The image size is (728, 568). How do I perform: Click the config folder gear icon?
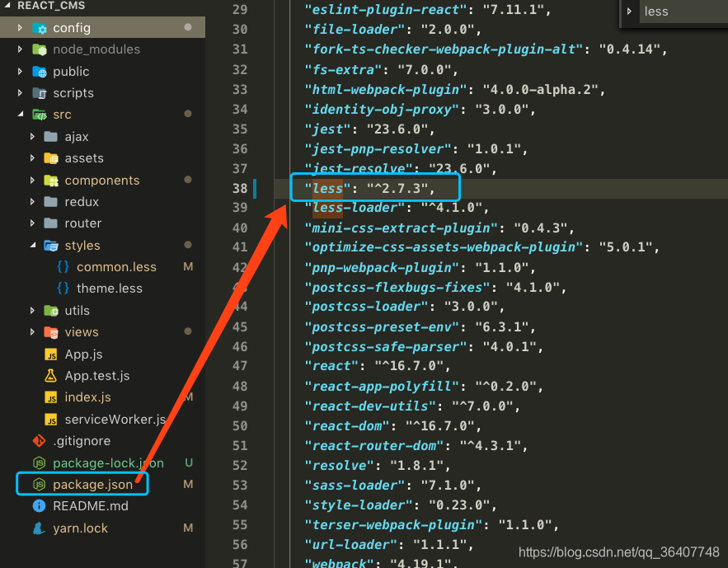(x=40, y=28)
